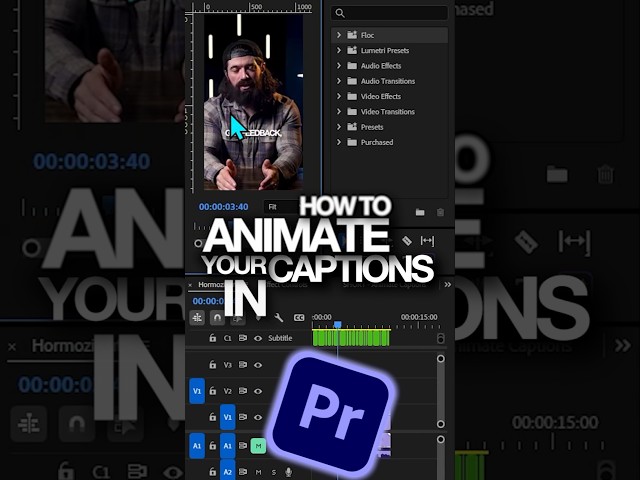This screenshot has height=480, width=640.
Task: Toggle A2 track targeting button
Action: pyautogui.click(x=228, y=472)
